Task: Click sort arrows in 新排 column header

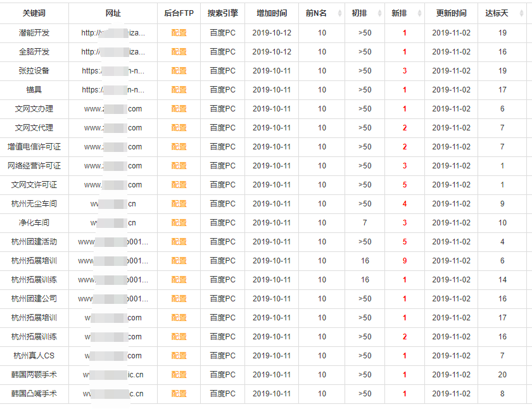Action: (x=420, y=13)
